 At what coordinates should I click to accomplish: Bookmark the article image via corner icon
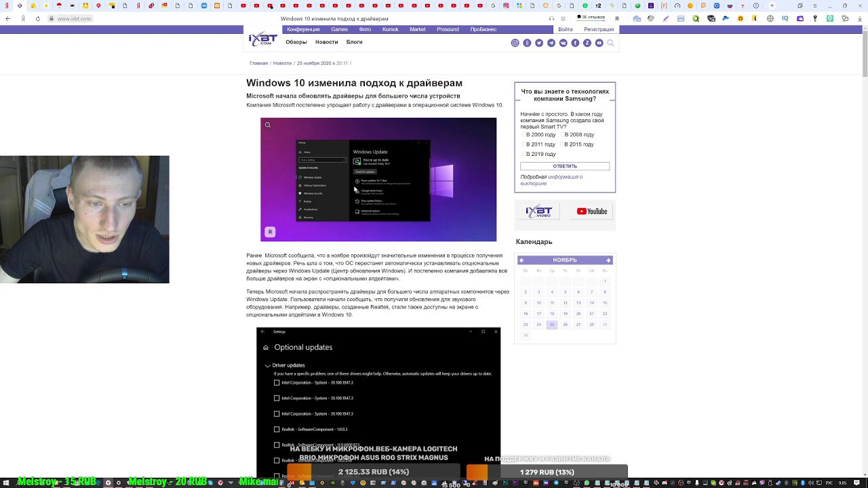pos(270,232)
